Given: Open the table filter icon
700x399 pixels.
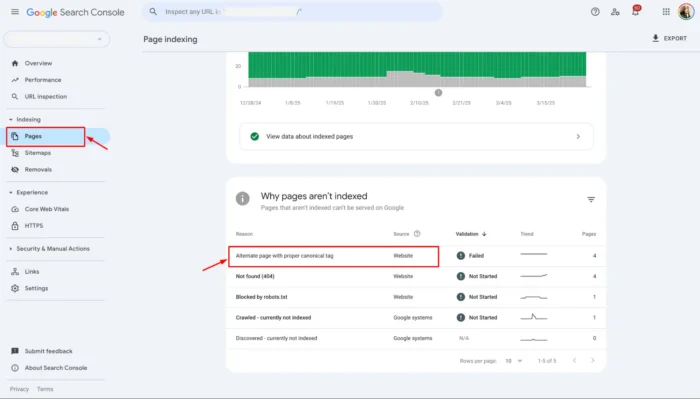Looking at the screenshot, I should coord(591,200).
